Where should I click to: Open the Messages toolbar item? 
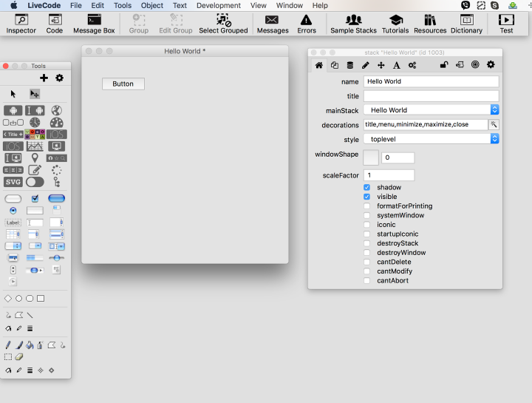tap(273, 24)
